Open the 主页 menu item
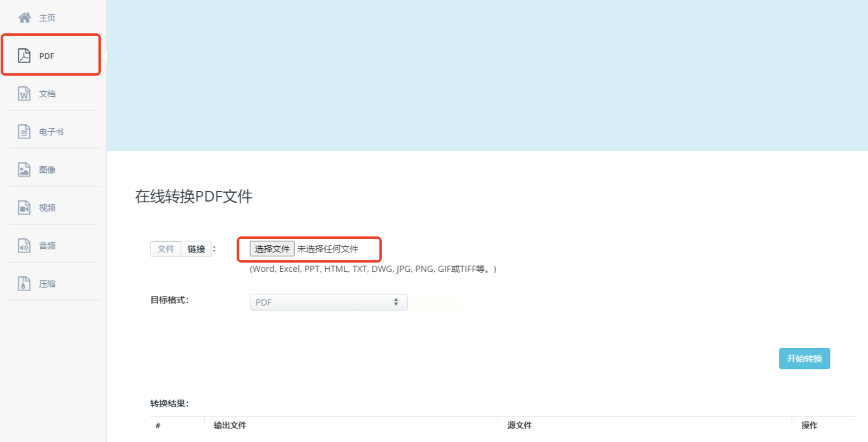This screenshot has width=868, height=442. pos(47,17)
